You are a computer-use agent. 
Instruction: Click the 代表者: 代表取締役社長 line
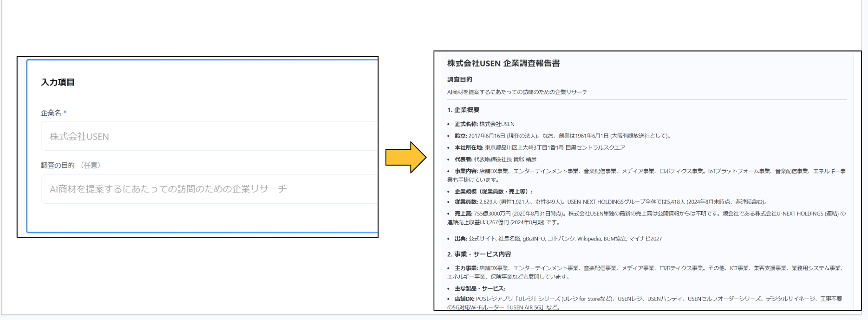coord(496,159)
